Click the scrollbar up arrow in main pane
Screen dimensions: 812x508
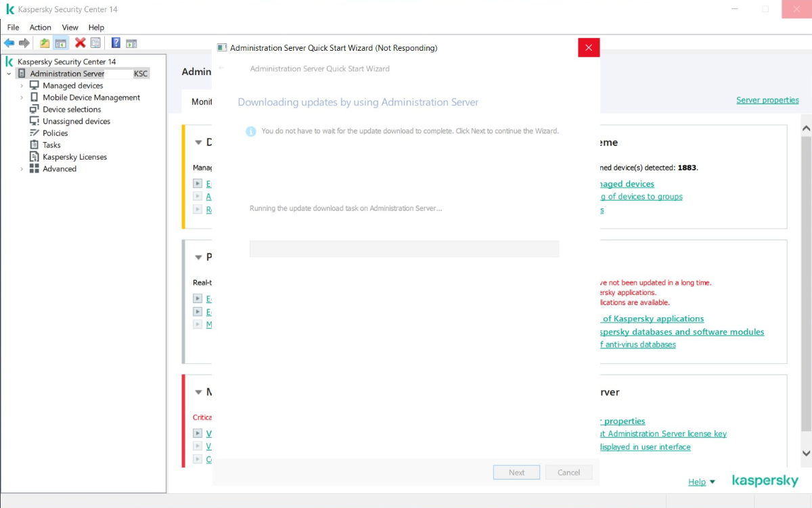coord(806,129)
